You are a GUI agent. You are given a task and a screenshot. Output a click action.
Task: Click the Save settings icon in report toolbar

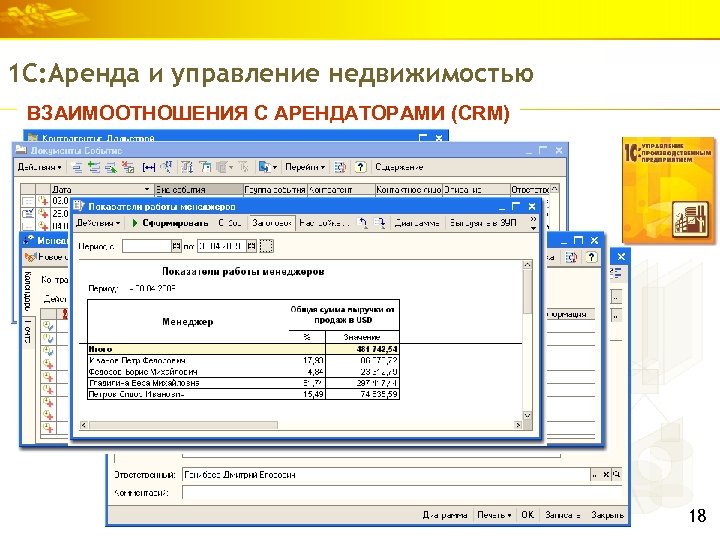pyautogui.click(x=379, y=223)
